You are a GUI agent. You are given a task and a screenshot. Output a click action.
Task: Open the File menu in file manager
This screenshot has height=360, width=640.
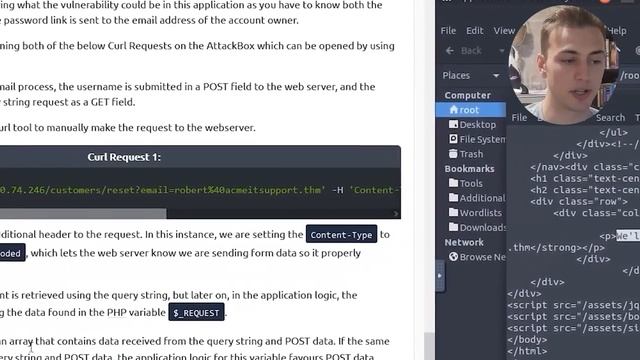tap(448, 31)
